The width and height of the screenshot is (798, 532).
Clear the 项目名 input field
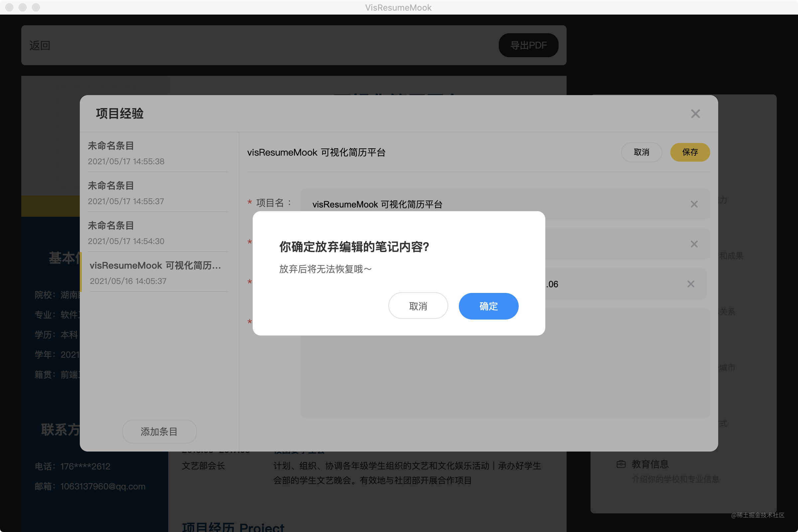(694, 204)
